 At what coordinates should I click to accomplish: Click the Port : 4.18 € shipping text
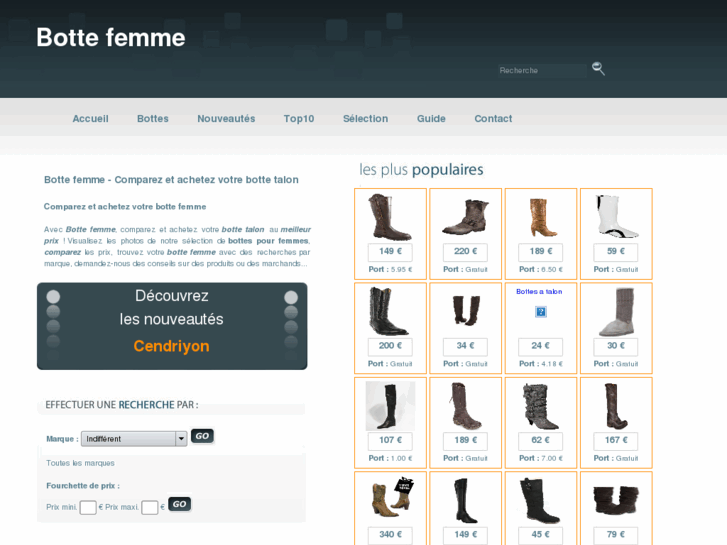(x=541, y=364)
